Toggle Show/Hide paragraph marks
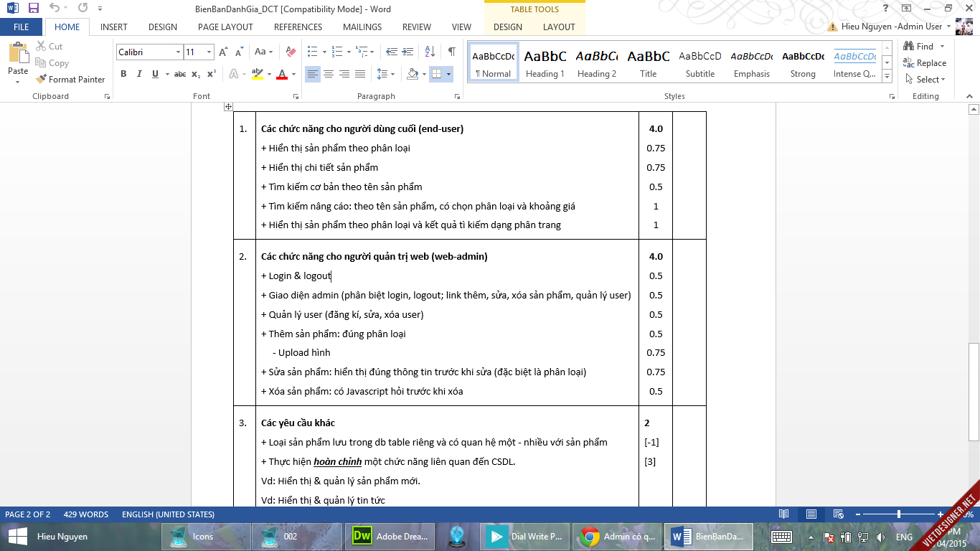The width and height of the screenshot is (980, 551). (451, 52)
